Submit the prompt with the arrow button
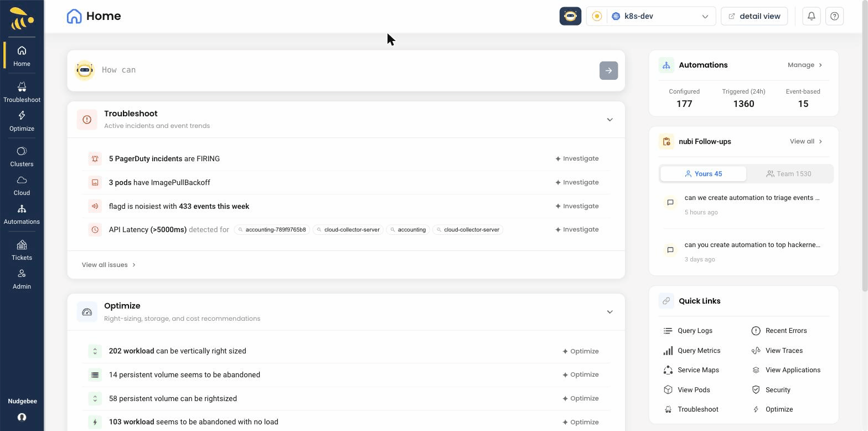Viewport: 868px width, 431px height. coord(608,70)
